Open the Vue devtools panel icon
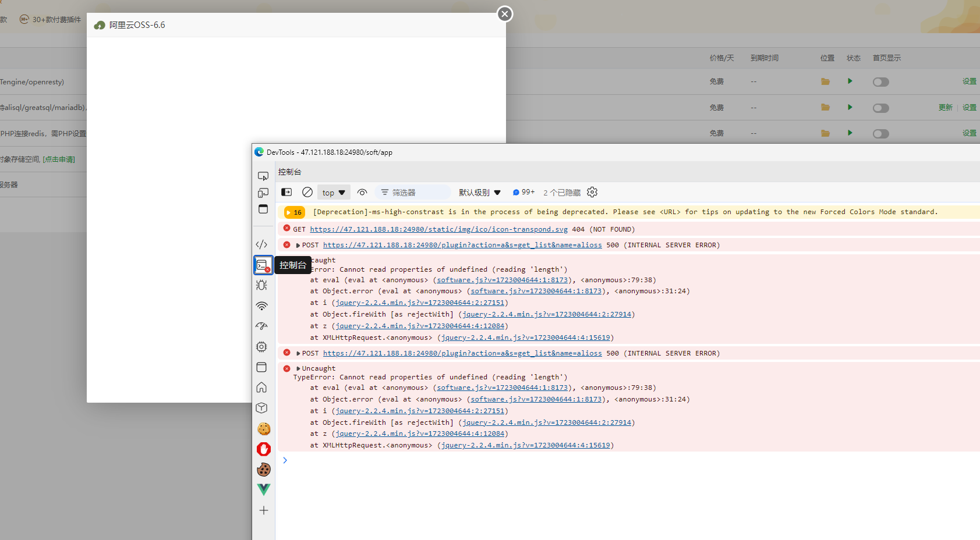The height and width of the screenshot is (540, 980). coord(264,490)
